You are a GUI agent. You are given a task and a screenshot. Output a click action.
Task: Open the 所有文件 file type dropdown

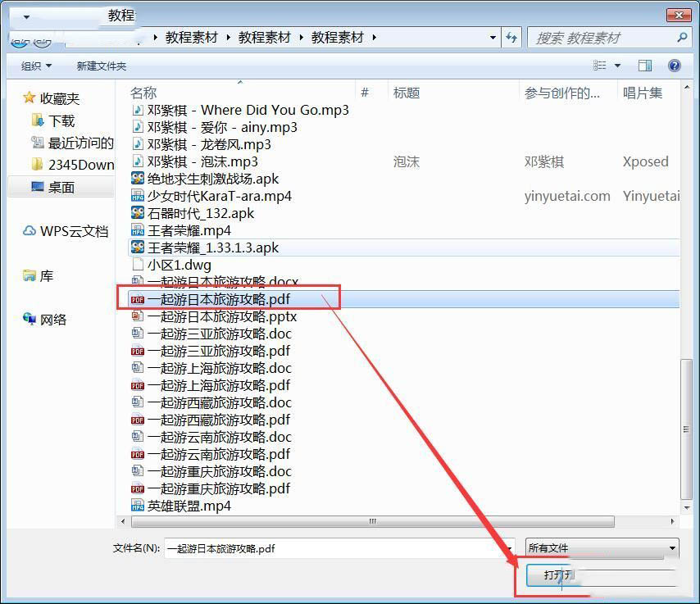[602, 547]
